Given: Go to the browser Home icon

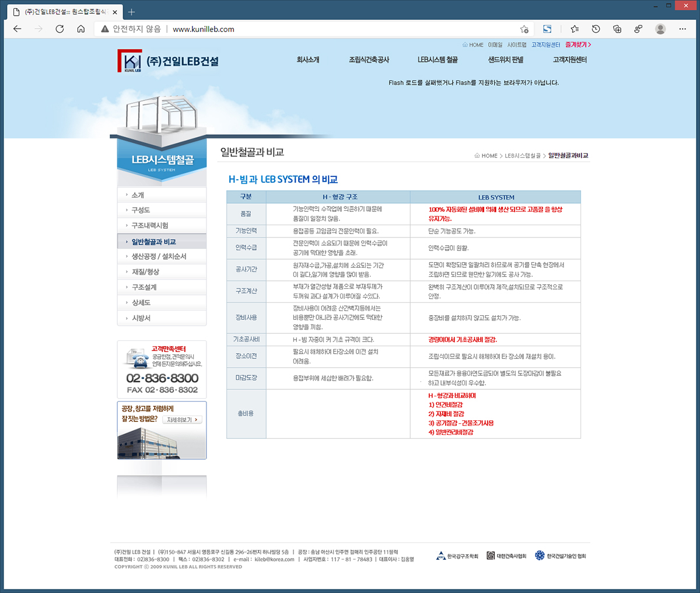Looking at the screenshot, I should point(81,29).
